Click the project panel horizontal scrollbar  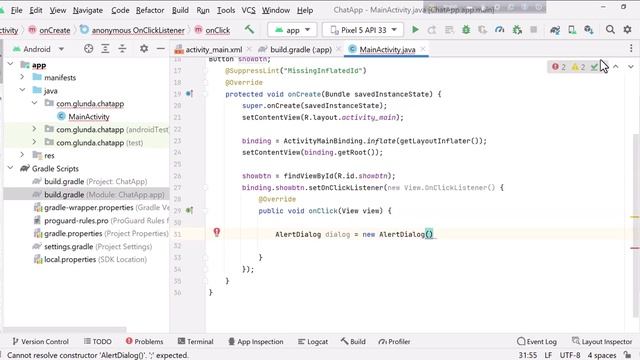pyautogui.click(x=65, y=329)
